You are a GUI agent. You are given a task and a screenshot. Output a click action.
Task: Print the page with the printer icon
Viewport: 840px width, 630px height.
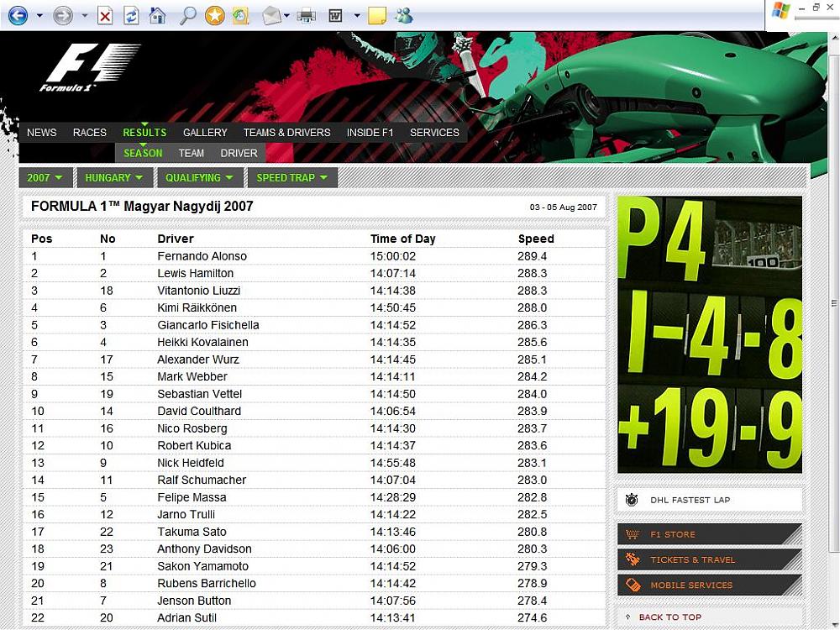pos(307,16)
